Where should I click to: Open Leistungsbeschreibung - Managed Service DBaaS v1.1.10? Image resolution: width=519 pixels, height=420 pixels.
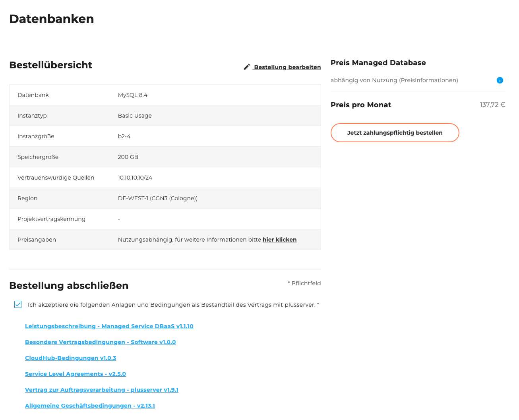click(109, 326)
